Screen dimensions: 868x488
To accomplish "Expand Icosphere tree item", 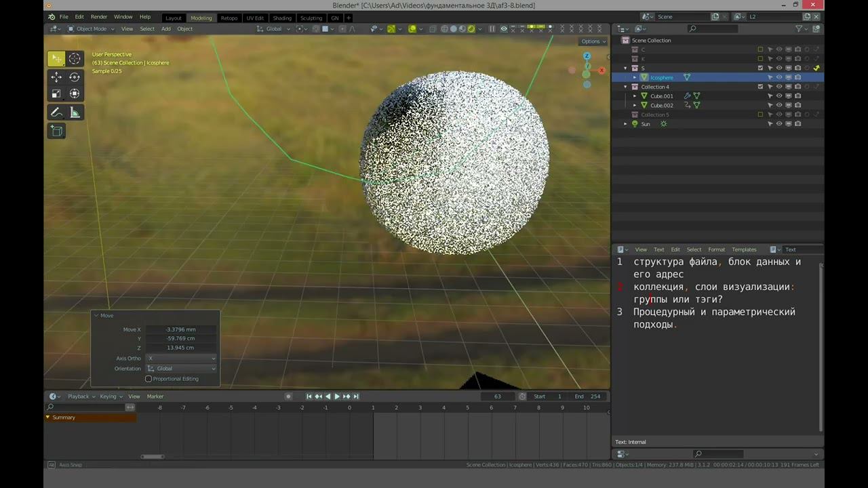I will pos(635,77).
